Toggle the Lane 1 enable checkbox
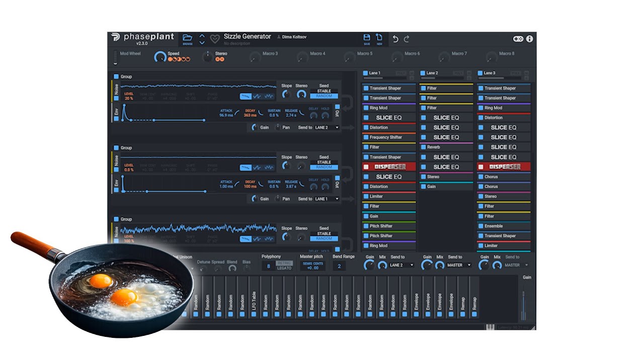 (366, 73)
